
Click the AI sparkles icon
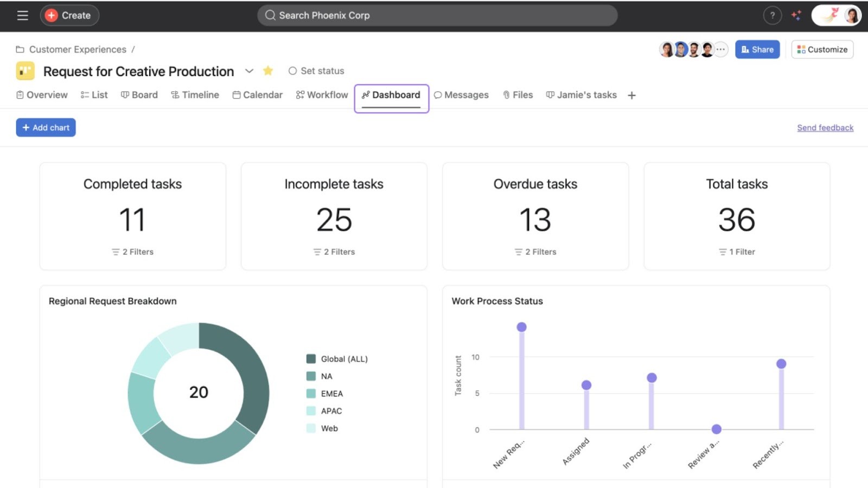pos(796,15)
